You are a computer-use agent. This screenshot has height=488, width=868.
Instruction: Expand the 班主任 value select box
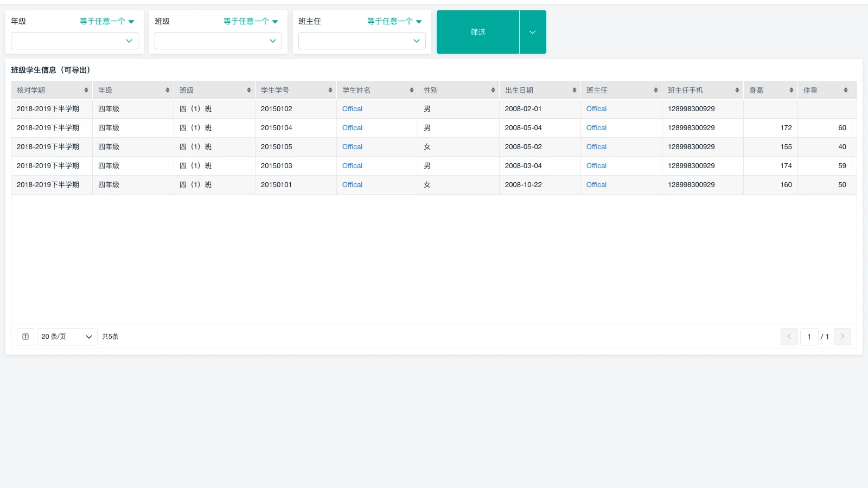[362, 41]
